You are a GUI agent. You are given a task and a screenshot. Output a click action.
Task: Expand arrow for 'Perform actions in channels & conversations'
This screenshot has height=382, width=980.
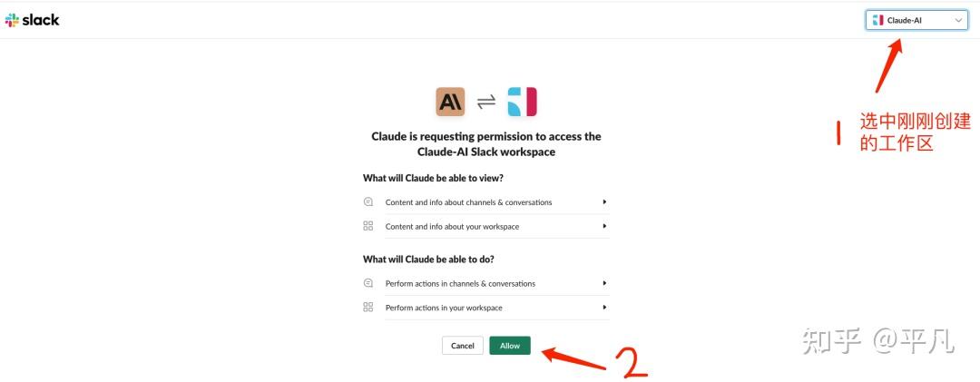[604, 283]
